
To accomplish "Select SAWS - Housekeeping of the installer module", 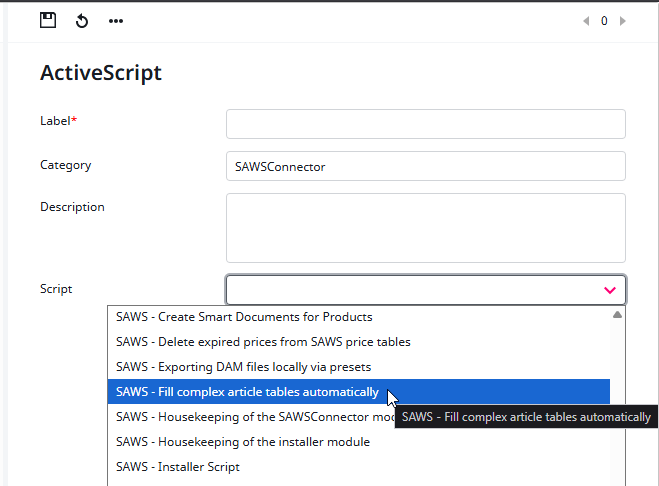I will coord(243,442).
